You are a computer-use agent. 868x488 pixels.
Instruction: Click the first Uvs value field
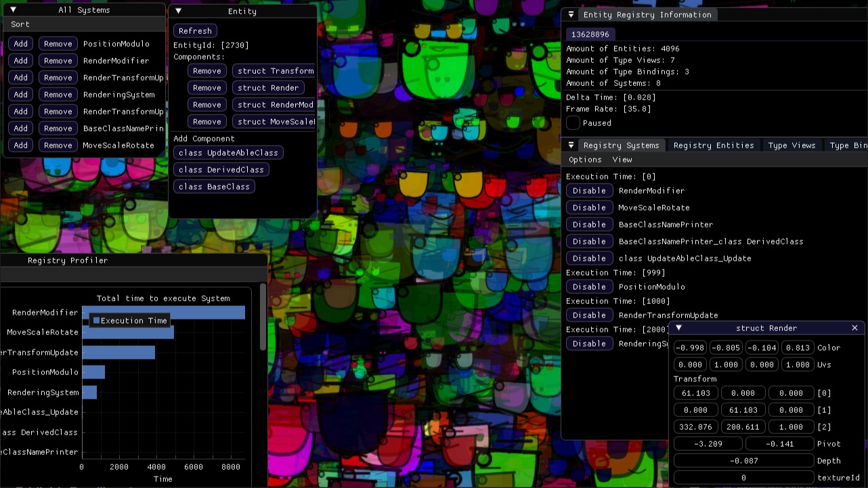point(691,364)
